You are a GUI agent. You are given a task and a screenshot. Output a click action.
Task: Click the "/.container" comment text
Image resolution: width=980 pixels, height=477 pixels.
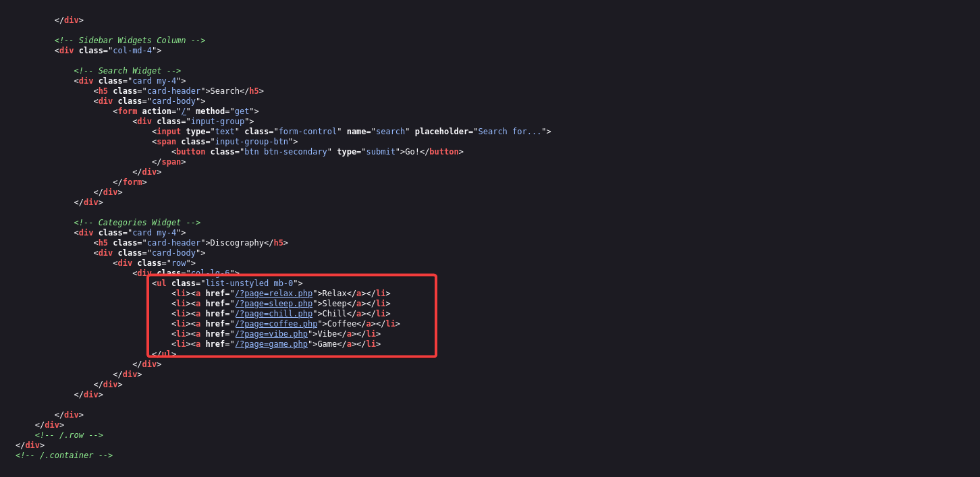click(64, 455)
